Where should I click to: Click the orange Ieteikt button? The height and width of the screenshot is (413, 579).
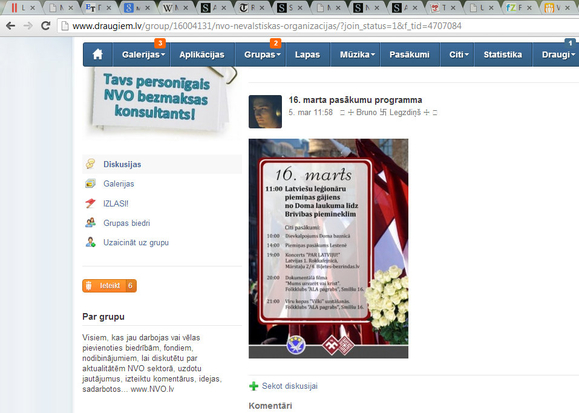pyautogui.click(x=109, y=286)
